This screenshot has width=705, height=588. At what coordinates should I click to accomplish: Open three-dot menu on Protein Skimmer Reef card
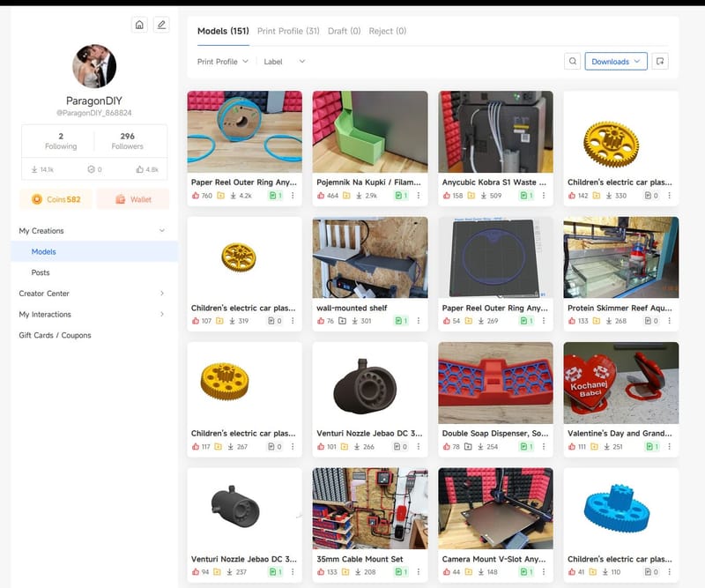click(x=669, y=321)
